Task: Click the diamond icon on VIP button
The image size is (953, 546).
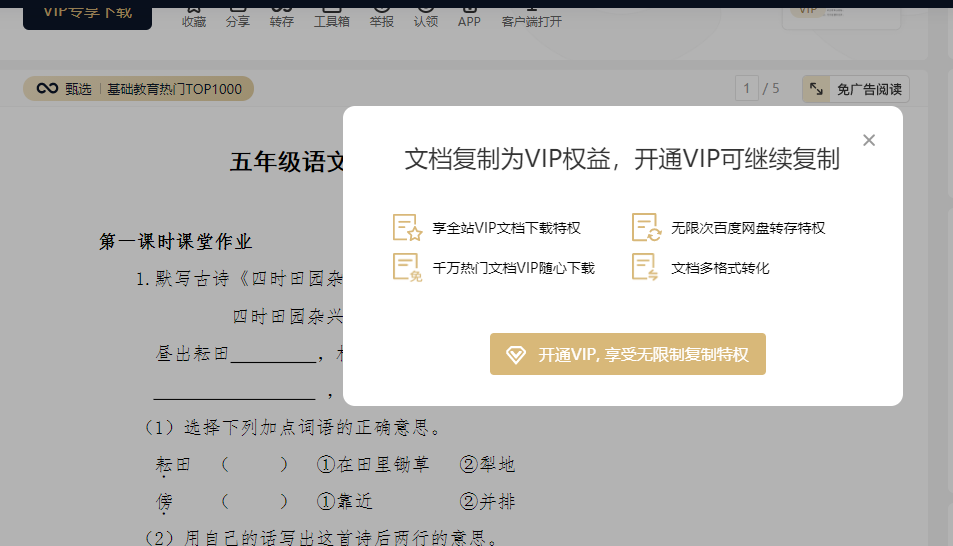Action: pos(515,354)
